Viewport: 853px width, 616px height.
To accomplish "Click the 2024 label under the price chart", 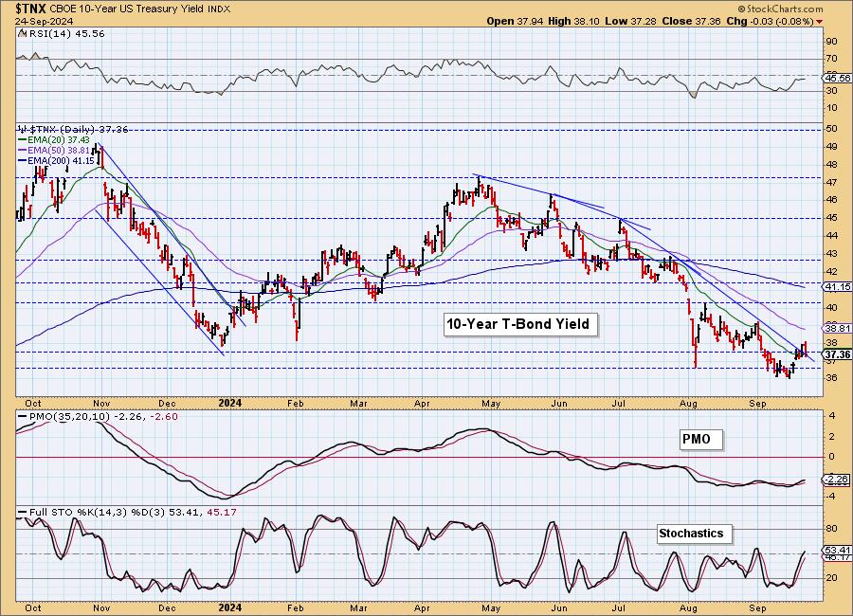I will click(230, 403).
